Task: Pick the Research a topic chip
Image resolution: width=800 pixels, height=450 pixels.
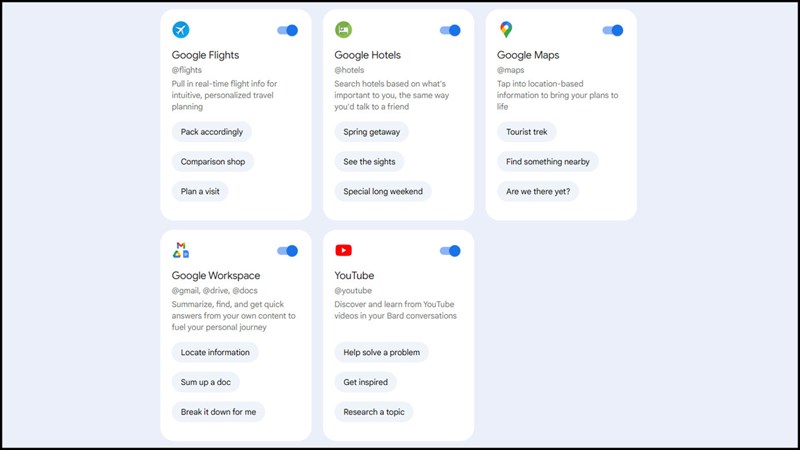Action: click(x=374, y=412)
